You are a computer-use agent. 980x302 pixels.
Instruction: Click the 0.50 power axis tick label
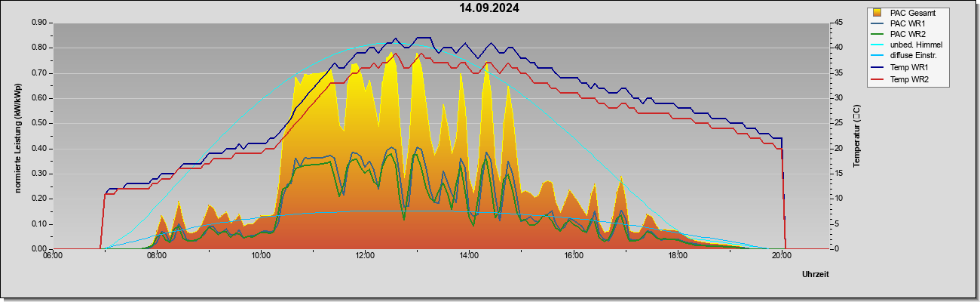[x=40, y=123]
